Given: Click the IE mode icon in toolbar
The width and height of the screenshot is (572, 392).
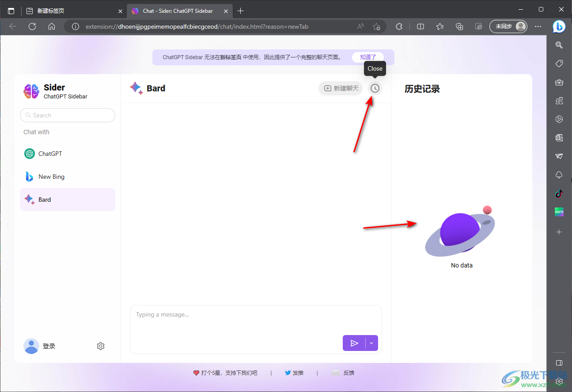Looking at the screenshot, I should click(x=479, y=26).
